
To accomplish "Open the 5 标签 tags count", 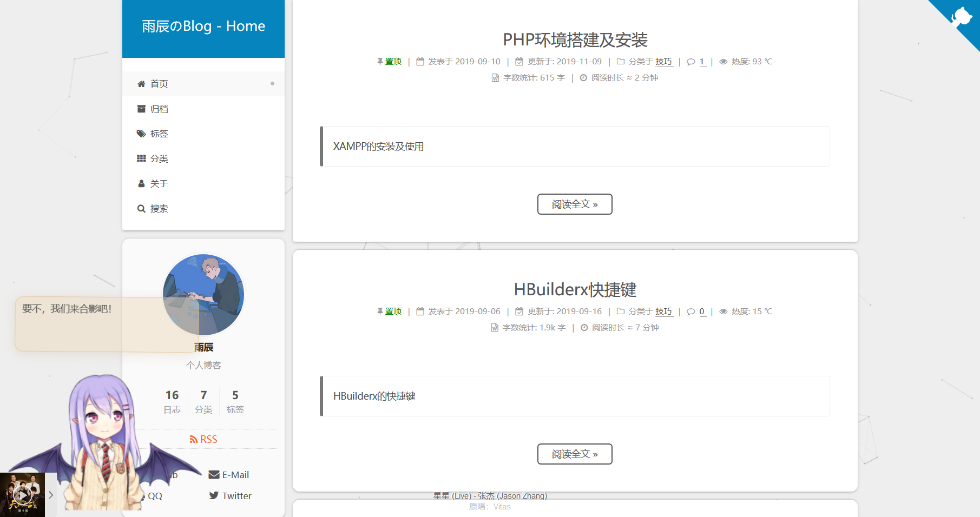I will coord(235,402).
